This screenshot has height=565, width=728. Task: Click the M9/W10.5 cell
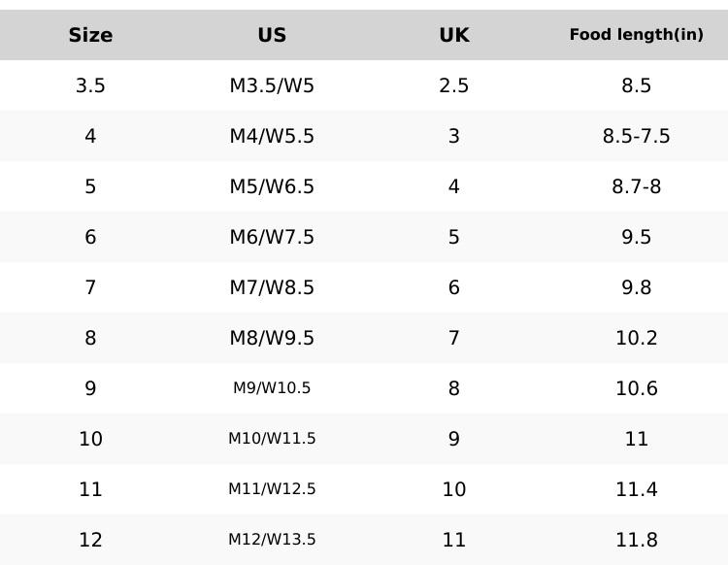point(272,388)
